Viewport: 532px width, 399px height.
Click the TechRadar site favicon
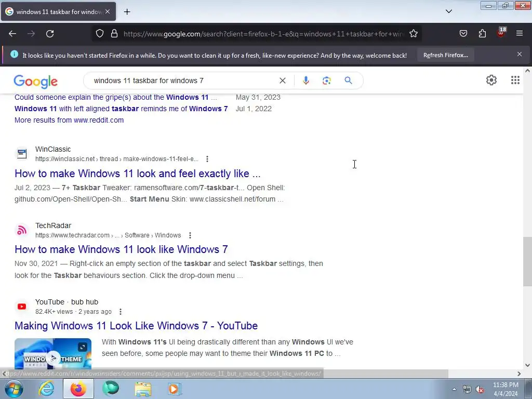point(22,230)
